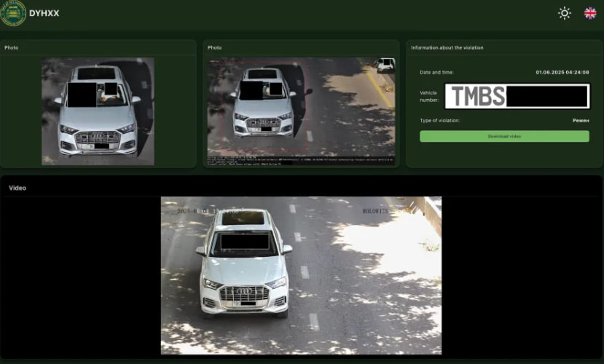Click the type of violation value
Viewport: 604px width, 364px height.
[580, 120]
